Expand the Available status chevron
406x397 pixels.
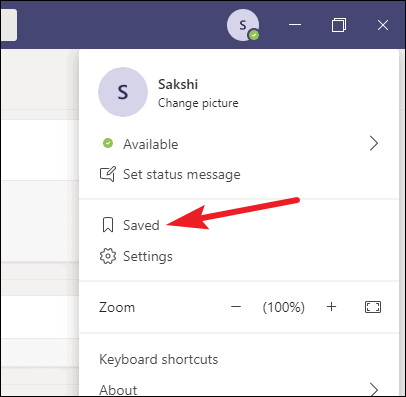point(374,144)
